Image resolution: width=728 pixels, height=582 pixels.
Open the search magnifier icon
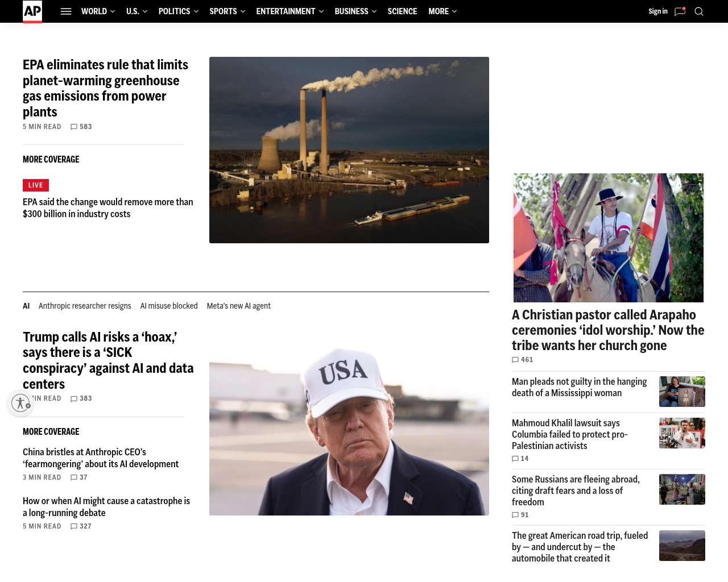(699, 11)
